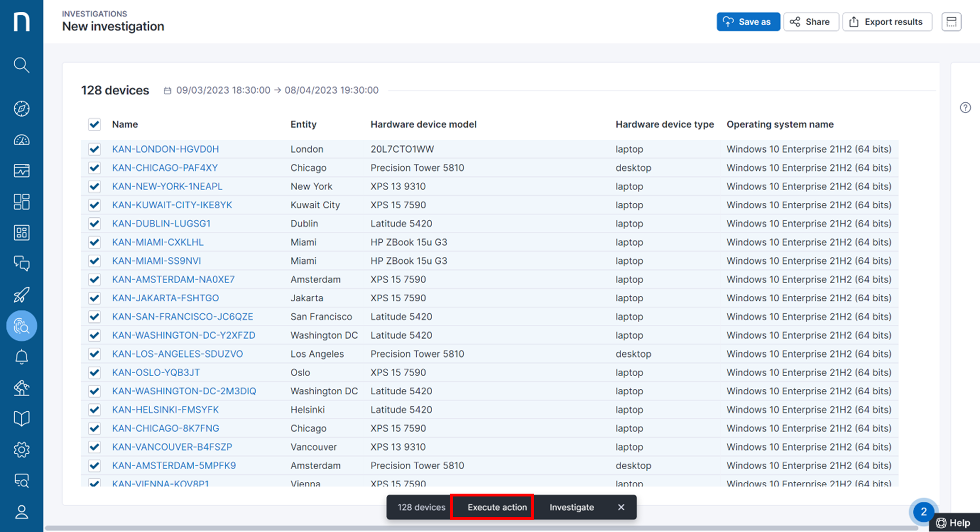980x532 pixels.
Task: Click the rocket icon in the sidebar
Action: (21, 295)
